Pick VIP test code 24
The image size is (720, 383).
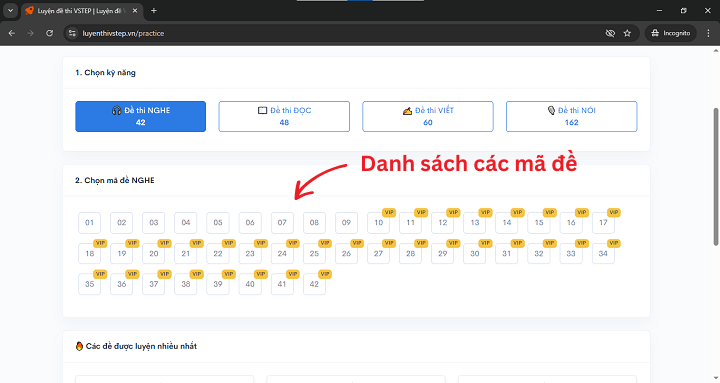[x=282, y=253]
